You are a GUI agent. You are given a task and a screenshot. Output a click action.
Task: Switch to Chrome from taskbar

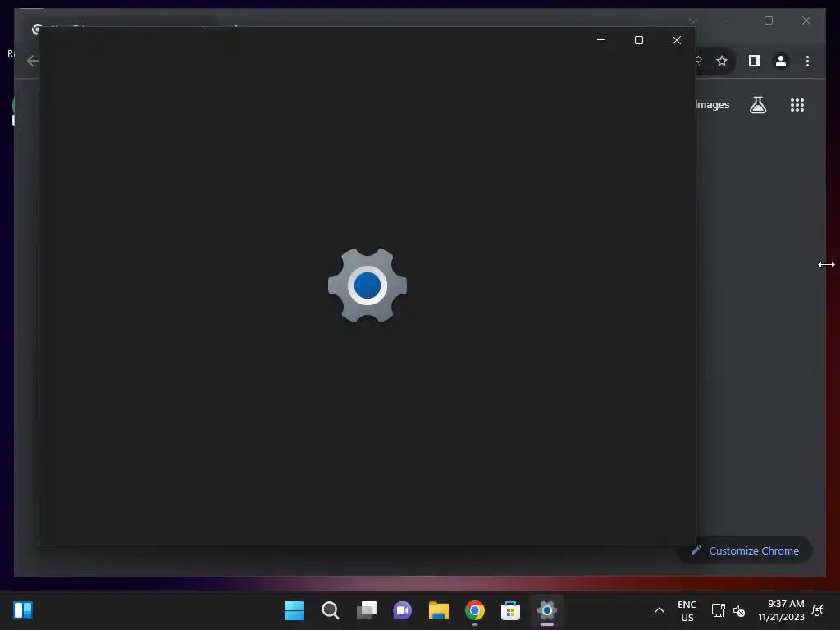(x=475, y=610)
